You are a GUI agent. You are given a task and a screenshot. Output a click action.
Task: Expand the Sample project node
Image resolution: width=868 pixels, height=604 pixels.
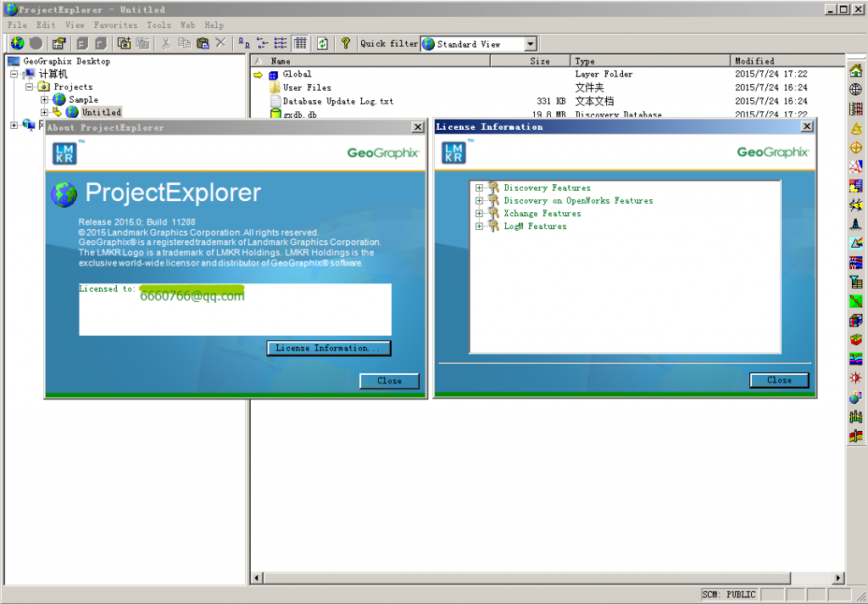tap(44, 100)
